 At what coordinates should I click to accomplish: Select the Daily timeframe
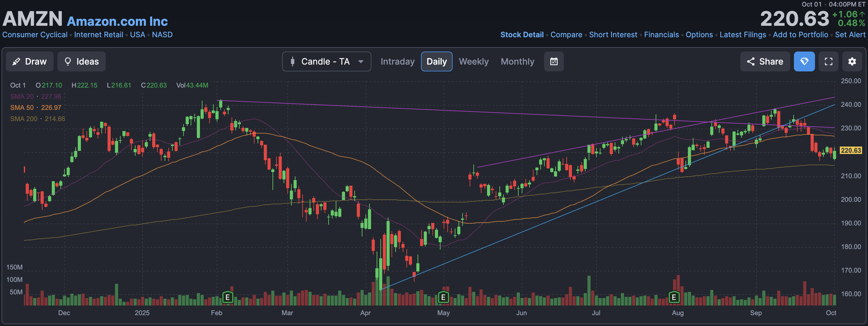[x=436, y=61]
